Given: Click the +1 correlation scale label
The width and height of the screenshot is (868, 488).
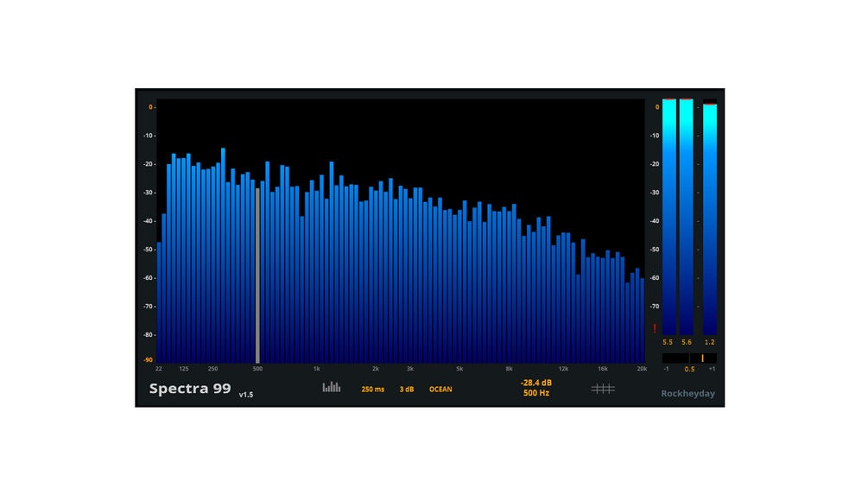Looking at the screenshot, I should [x=712, y=369].
